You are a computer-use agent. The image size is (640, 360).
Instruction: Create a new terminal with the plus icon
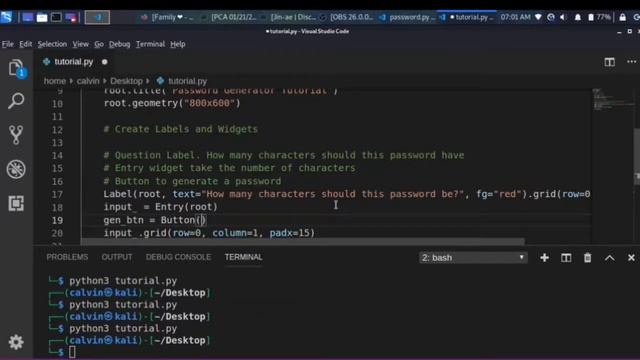pyautogui.click(x=544, y=258)
